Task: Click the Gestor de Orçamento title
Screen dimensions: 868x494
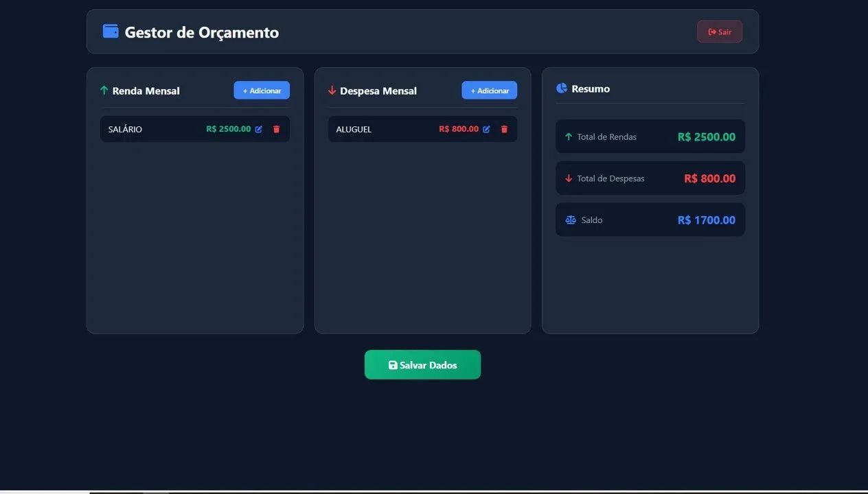Action: [202, 32]
